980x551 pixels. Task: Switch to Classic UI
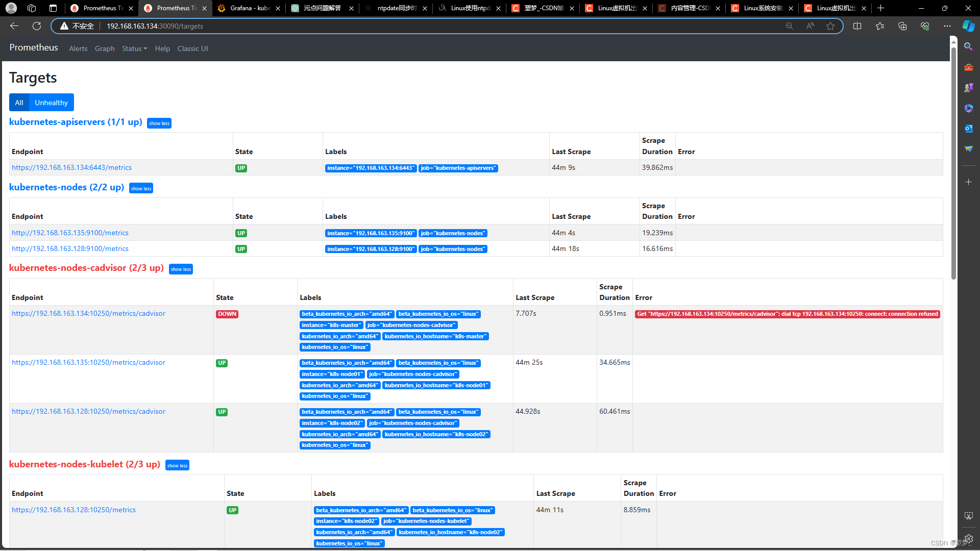coord(192,48)
